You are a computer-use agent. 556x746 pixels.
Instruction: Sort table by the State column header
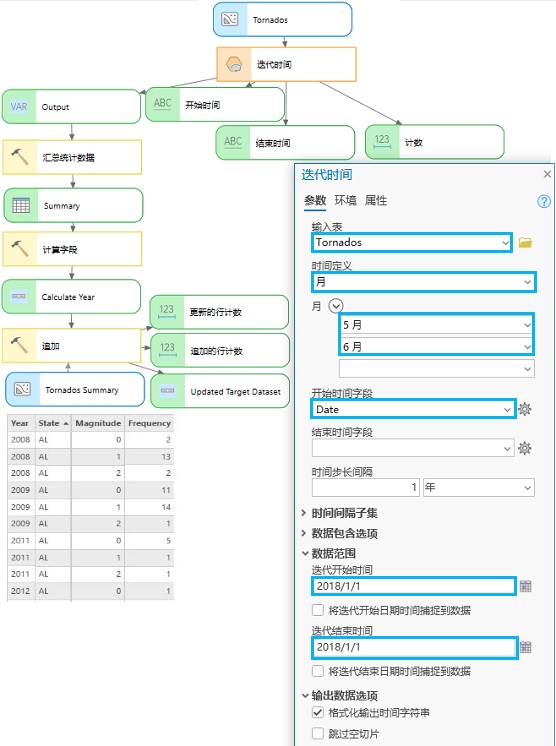[53, 423]
